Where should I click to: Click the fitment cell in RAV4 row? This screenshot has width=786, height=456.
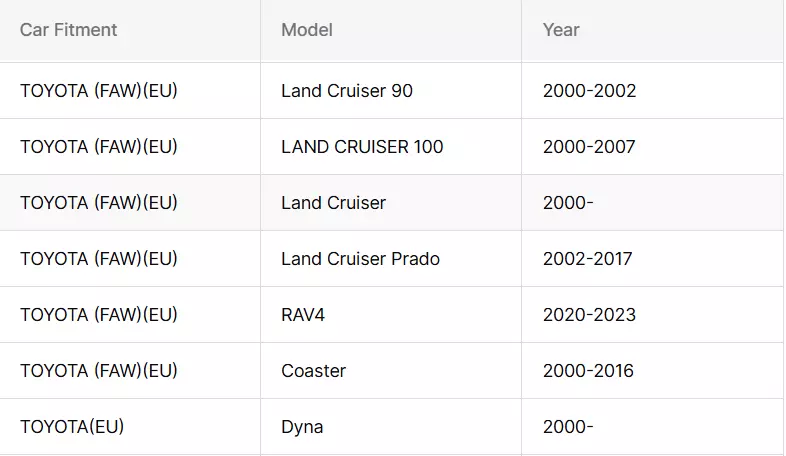coord(130,315)
